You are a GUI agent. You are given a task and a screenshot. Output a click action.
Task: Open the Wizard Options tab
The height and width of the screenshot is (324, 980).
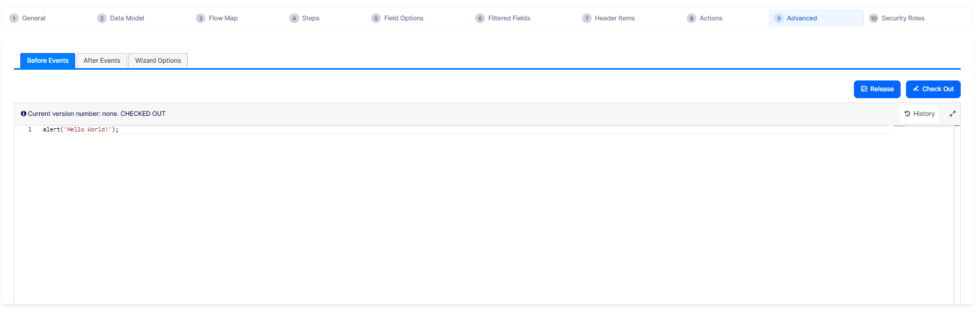click(x=158, y=61)
